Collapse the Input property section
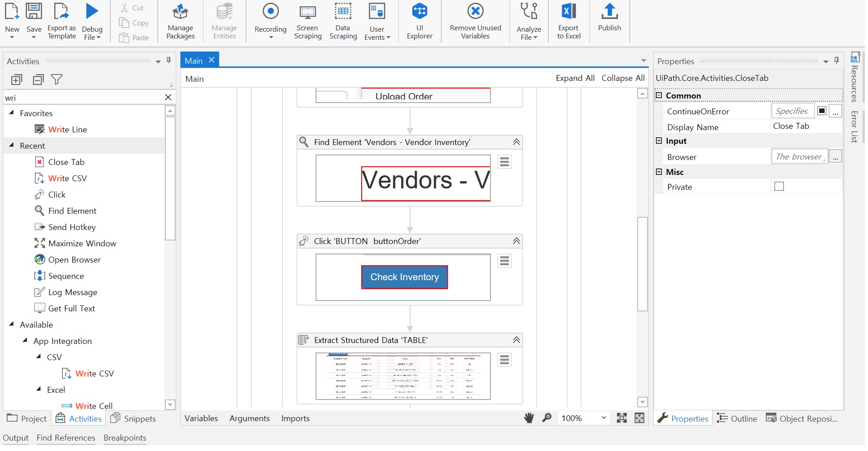 [x=659, y=141]
